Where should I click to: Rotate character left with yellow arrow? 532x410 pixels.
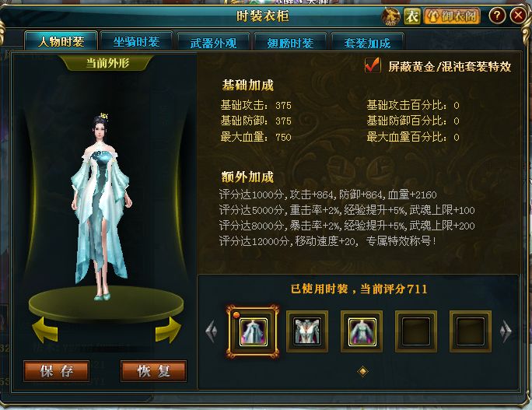pyautogui.click(x=45, y=330)
